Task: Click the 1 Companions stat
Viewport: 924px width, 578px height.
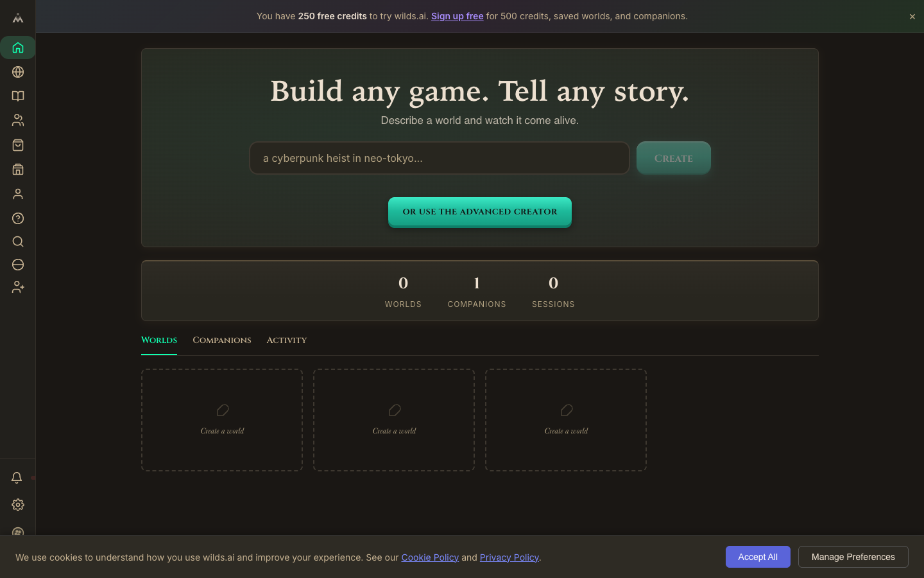Action: click(x=477, y=292)
